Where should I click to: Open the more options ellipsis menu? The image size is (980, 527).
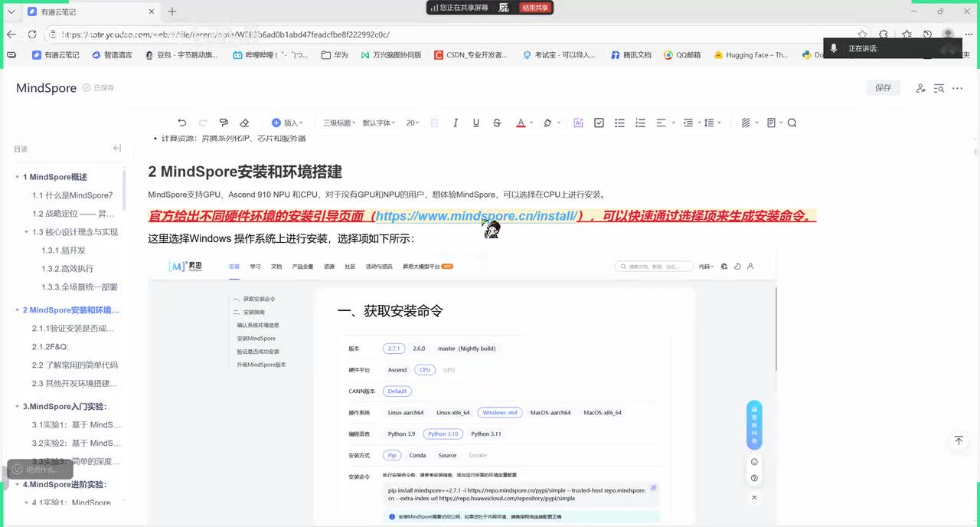click(x=957, y=88)
